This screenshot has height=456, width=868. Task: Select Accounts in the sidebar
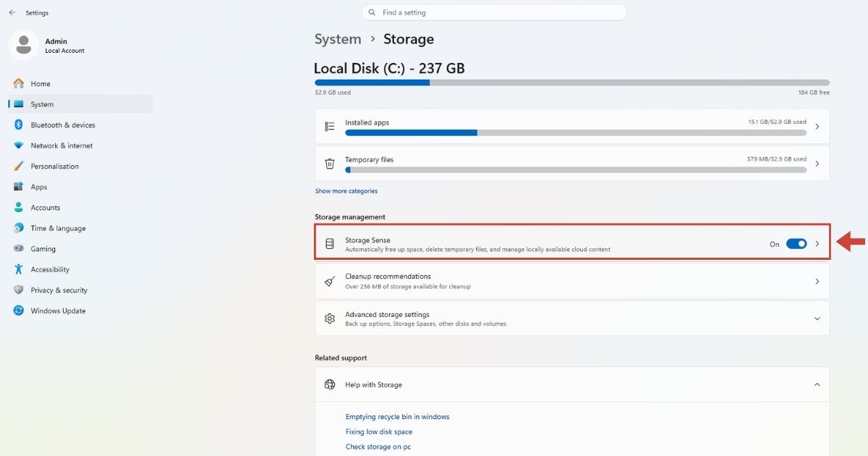coord(80,207)
